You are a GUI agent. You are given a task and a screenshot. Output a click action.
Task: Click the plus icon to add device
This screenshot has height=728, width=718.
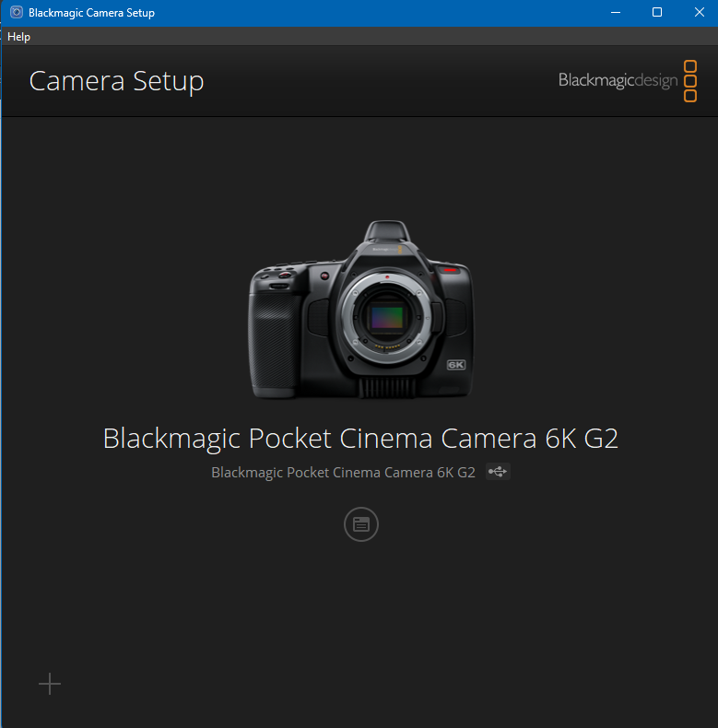coord(50,684)
